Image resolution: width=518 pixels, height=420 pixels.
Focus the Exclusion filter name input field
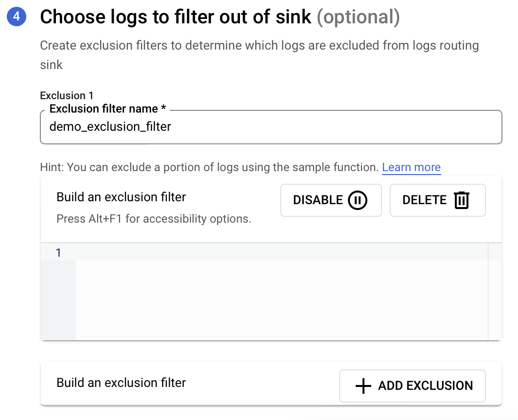click(x=271, y=127)
